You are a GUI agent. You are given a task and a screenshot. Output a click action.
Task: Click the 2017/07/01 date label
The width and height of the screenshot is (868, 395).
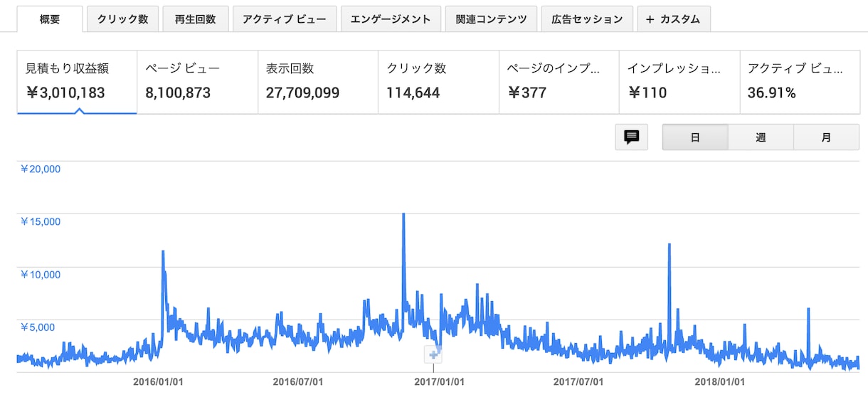tap(578, 381)
